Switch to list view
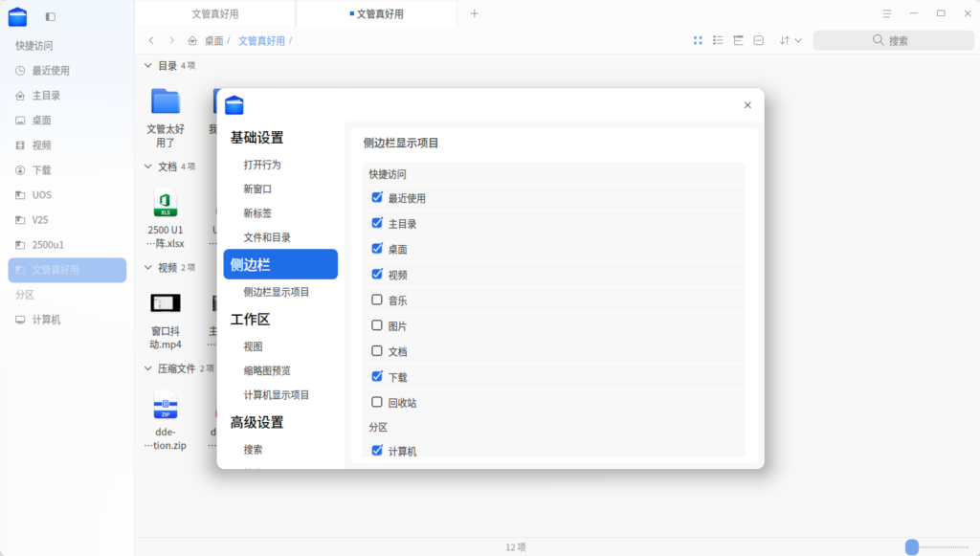980x556 pixels. click(x=718, y=40)
